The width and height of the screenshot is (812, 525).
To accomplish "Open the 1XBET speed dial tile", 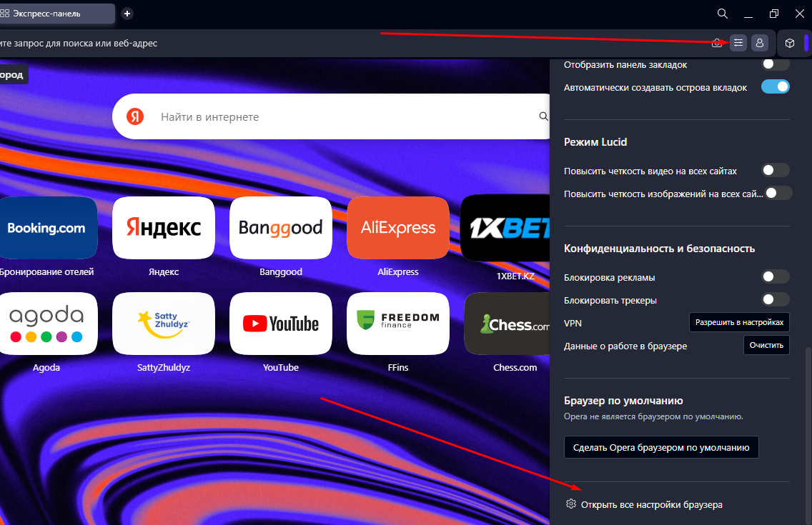I will [x=505, y=228].
